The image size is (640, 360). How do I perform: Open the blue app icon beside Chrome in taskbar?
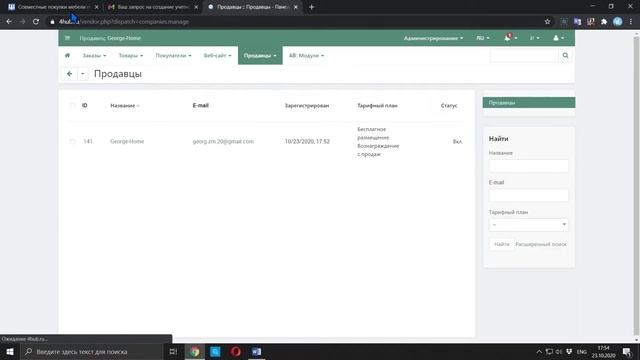(x=215, y=351)
